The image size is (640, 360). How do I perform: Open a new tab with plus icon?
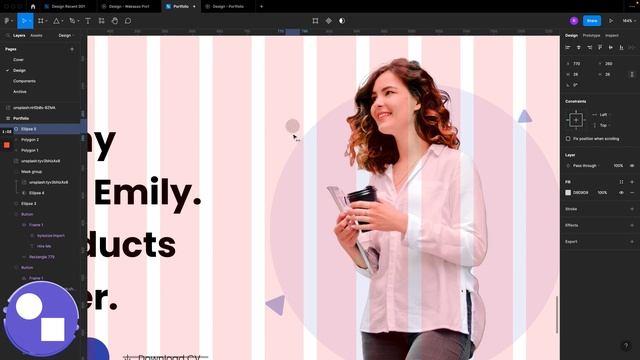coord(262,7)
